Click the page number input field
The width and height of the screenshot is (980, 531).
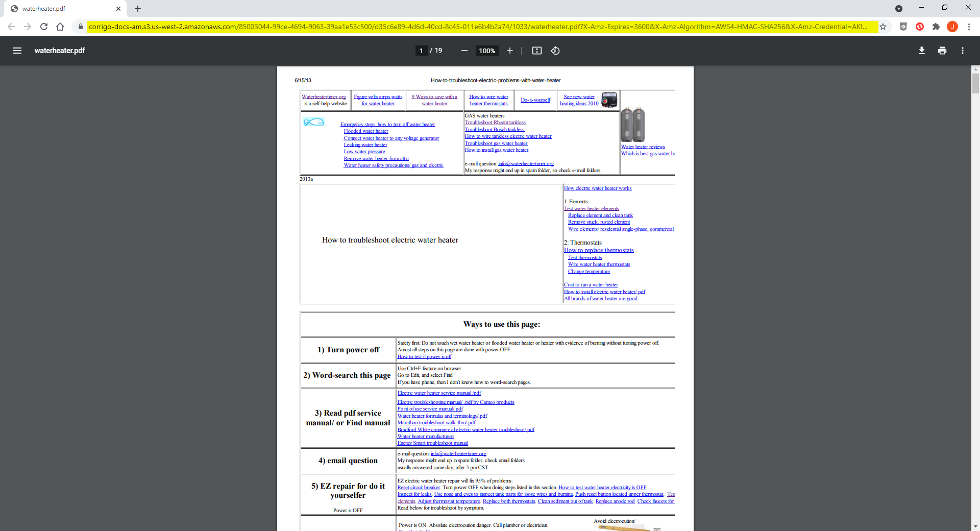tap(421, 51)
